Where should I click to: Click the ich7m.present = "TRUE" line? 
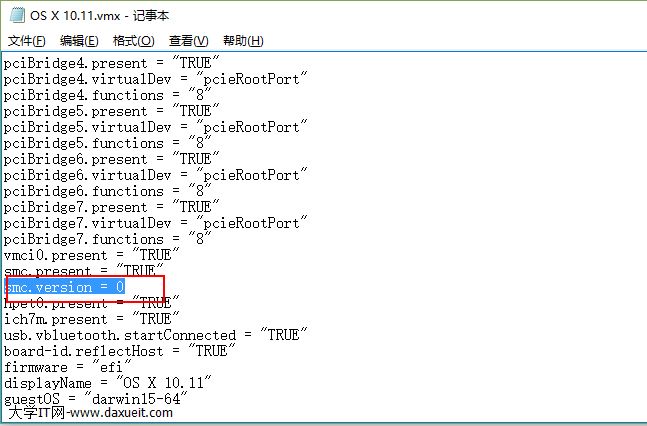click(x=92, y=319)
